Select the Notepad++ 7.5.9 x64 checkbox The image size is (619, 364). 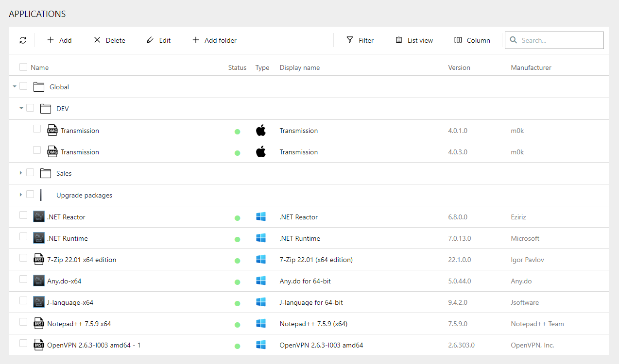(x=23, y=322)
